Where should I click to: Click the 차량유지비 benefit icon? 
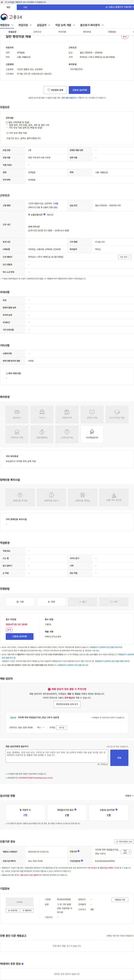(x=67, y=414)
